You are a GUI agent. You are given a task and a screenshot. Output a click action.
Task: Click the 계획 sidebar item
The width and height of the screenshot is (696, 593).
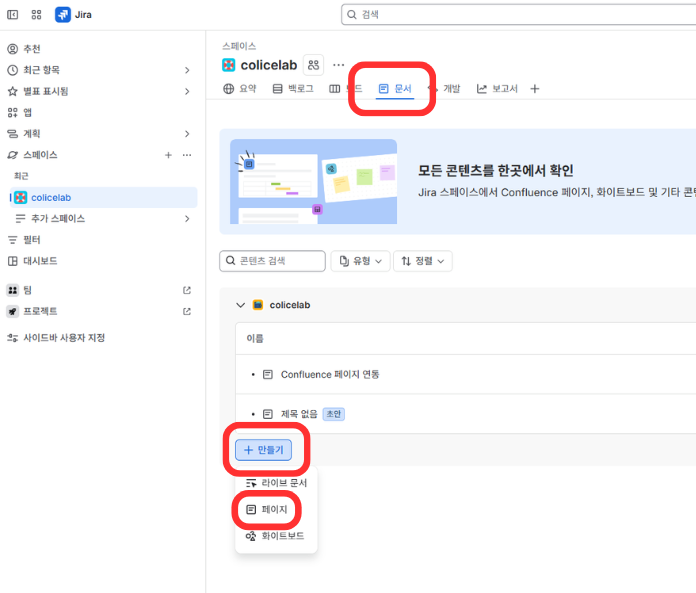pyautogui.click(x=32, y=134)
